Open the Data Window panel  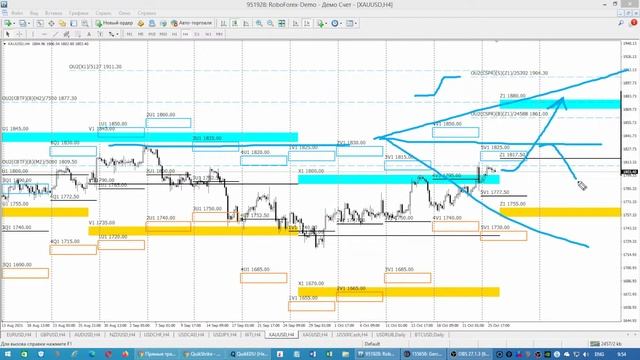(51, 24)
